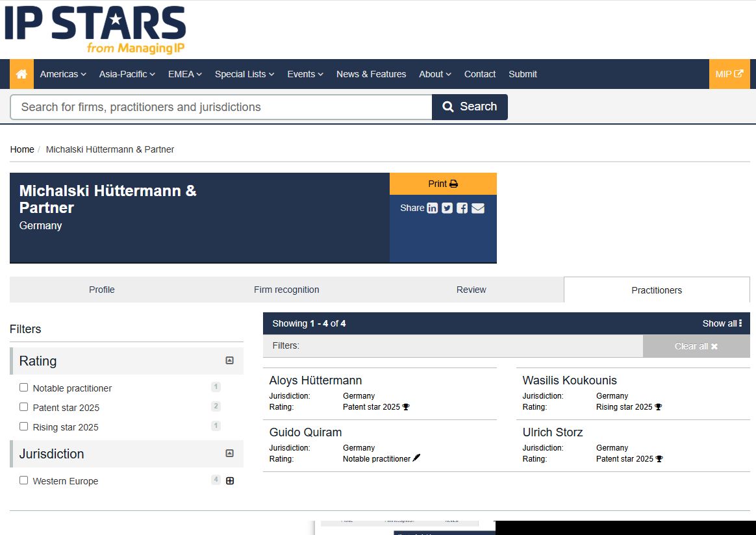Open Contact page from navbar
756x535 pixels.
click(x=480, y=74)
